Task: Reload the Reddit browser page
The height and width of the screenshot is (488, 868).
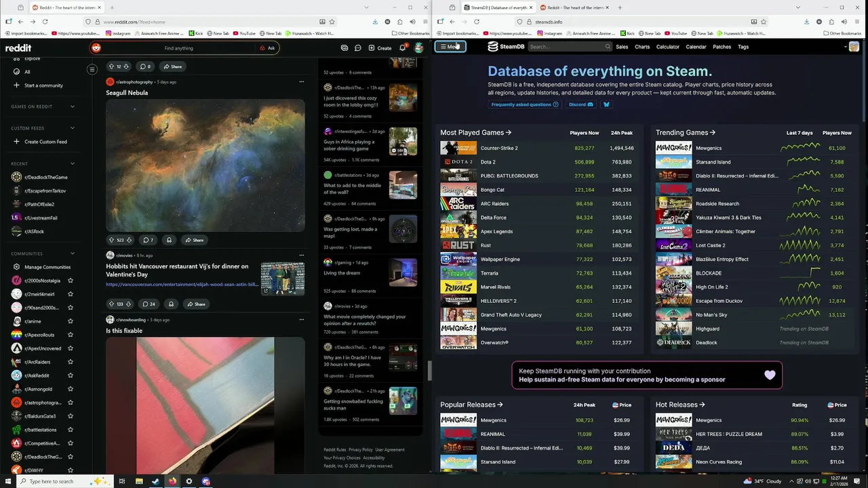Action: 45,22
